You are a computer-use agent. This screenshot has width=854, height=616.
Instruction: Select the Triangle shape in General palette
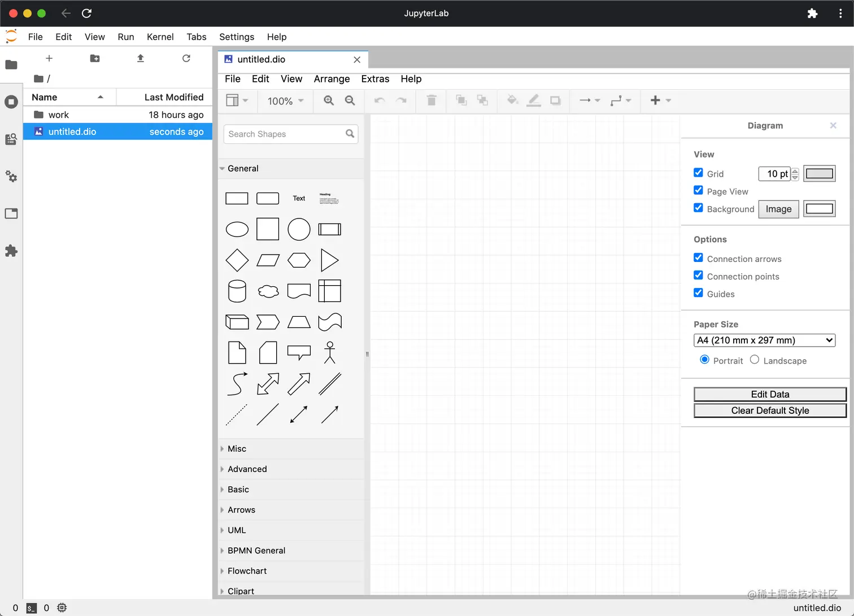[x=330, y=260]
